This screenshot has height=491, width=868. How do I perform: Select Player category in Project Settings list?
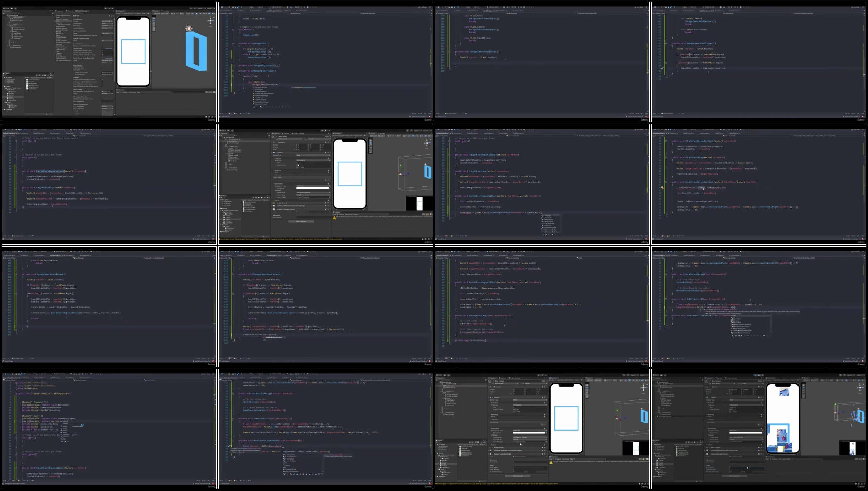pyautogui.click(x=58, y=35)
